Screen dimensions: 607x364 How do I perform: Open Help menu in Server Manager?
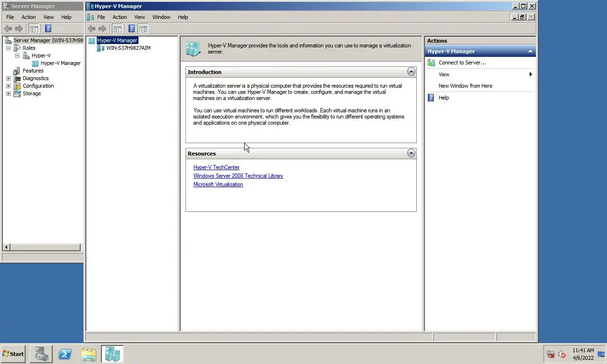66,17
